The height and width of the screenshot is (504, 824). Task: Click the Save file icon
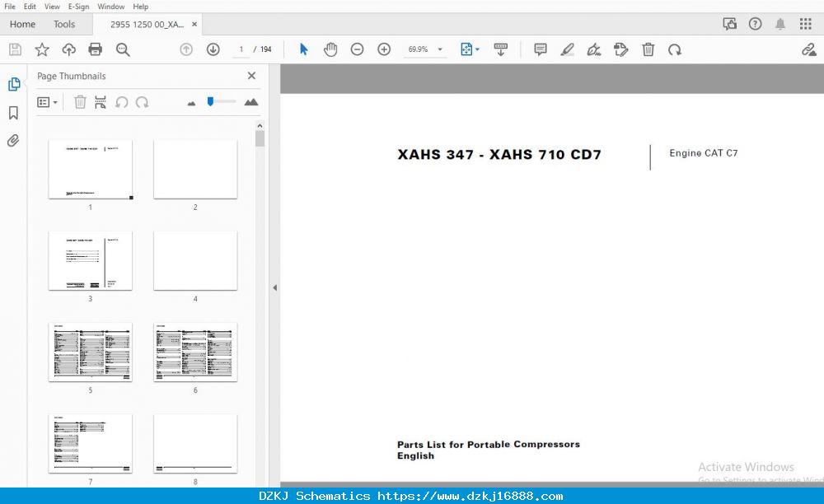[15, 49]
